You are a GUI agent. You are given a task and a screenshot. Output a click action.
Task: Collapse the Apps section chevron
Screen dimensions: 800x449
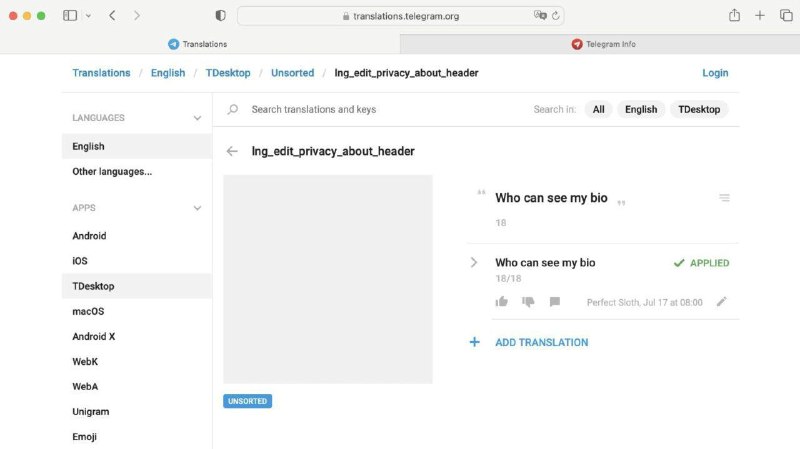pyautogui.click(x=197, y=208)
